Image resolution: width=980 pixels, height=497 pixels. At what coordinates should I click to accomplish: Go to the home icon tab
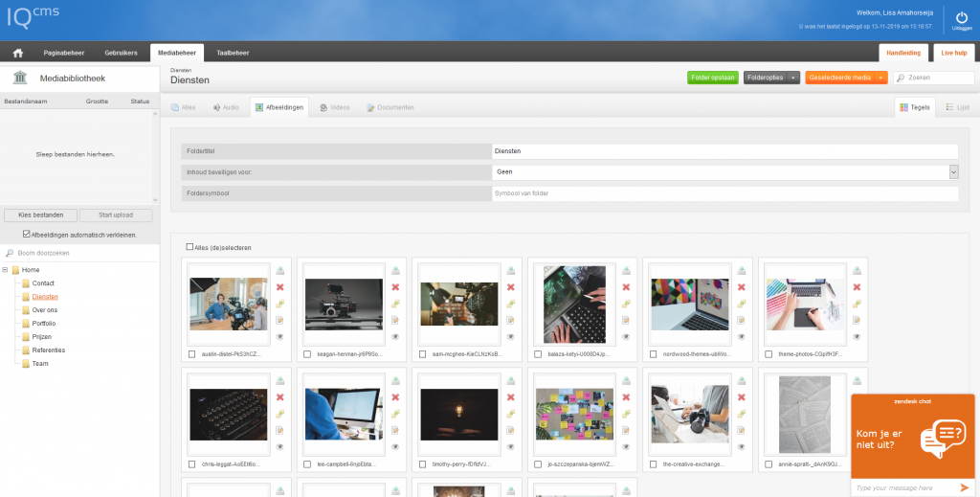coord(18,53)
